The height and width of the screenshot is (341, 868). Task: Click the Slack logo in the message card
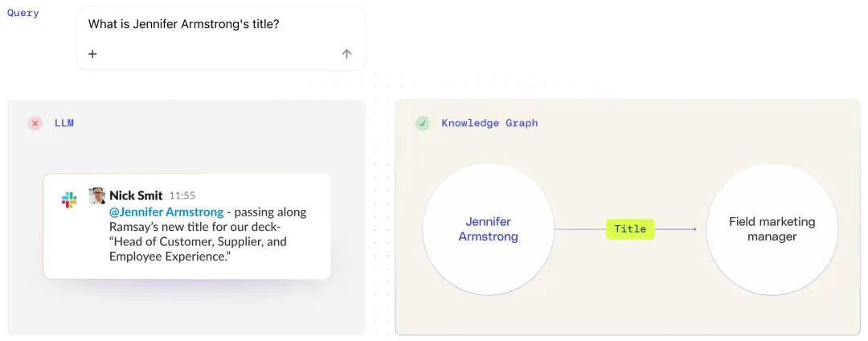tap(69, 199)
